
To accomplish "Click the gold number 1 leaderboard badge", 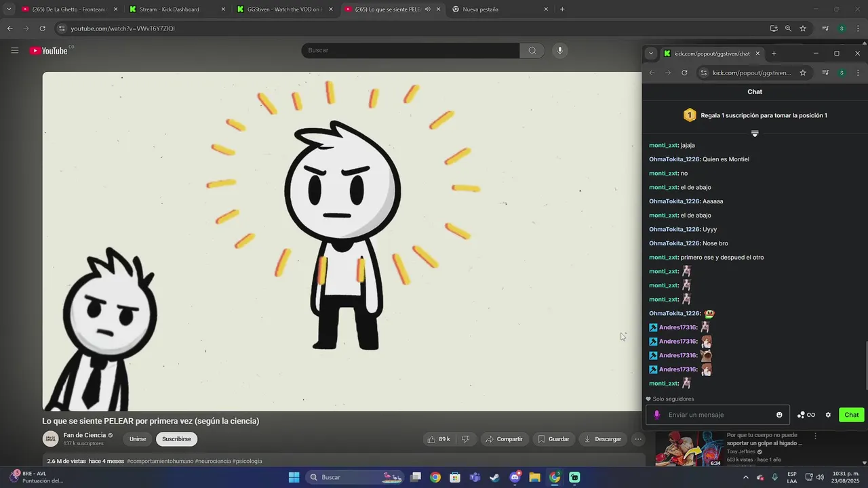I will [690, 115].
